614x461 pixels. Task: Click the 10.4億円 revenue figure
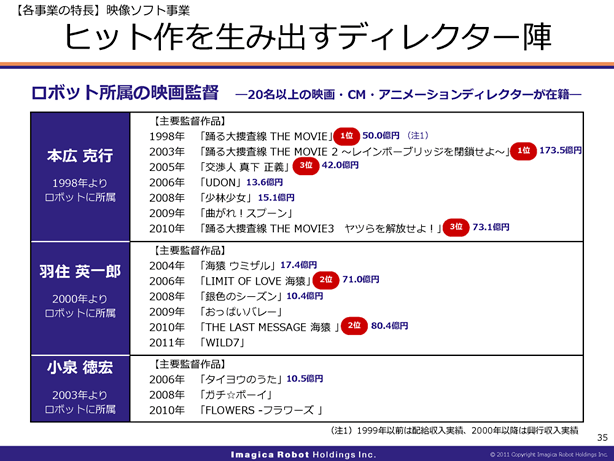point(305,296)
